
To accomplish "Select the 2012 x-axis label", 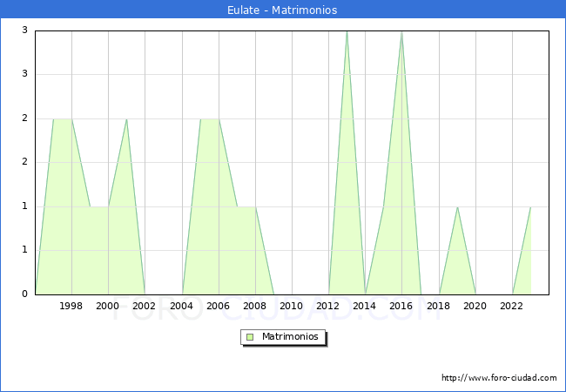I will coord(328,306).
